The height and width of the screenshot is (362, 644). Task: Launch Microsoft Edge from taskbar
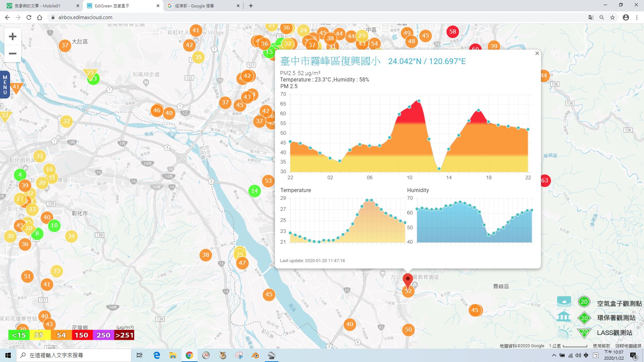157,355
